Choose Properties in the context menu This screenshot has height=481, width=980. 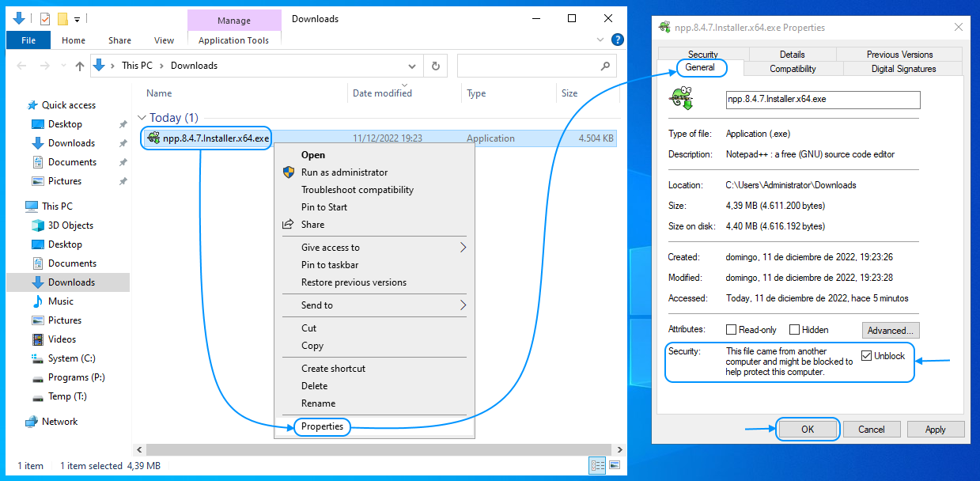(x=322, y=427)
